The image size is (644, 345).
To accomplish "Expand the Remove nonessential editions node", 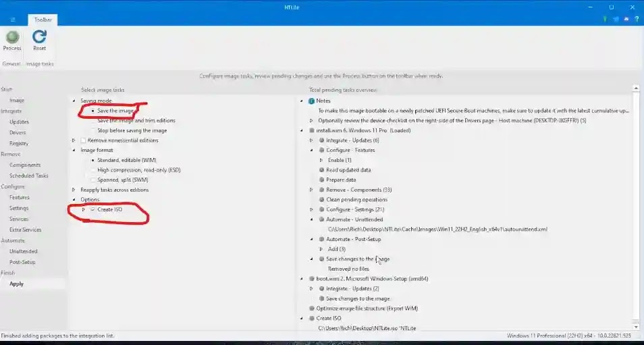I will click(74, 140).
